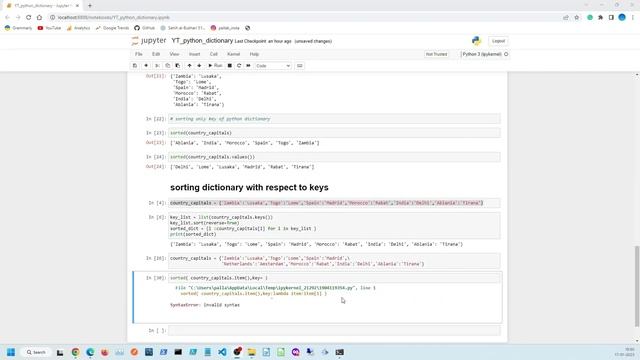Click the Python 3 (ipykernel) kernel name
Viewport: 640px width, 360px height.
(x=482, y=54)
